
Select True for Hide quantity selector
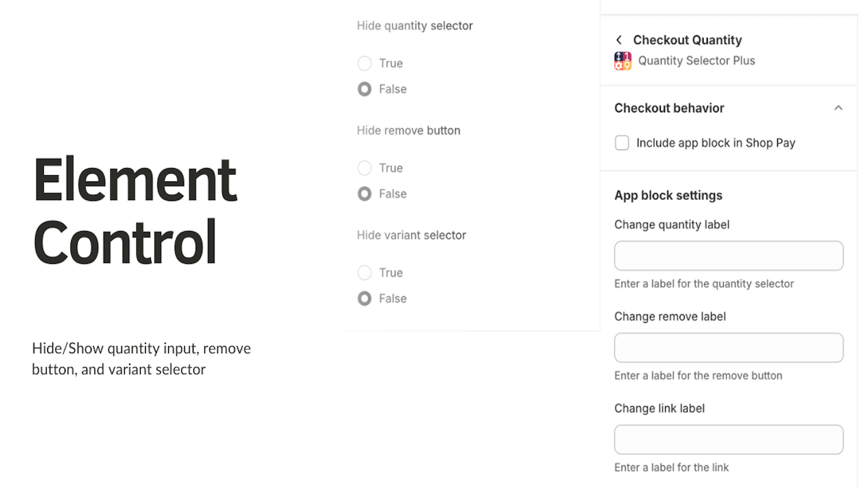365,63
